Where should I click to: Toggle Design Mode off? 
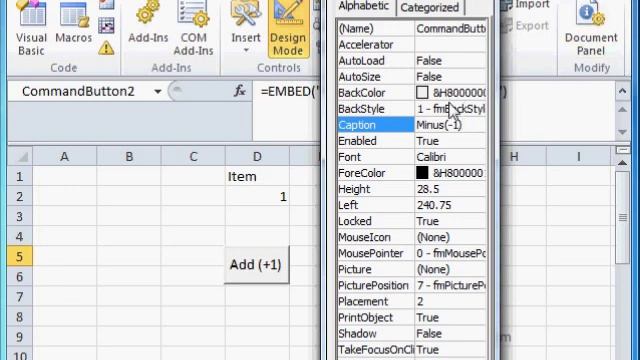click(x=288, y=29)
